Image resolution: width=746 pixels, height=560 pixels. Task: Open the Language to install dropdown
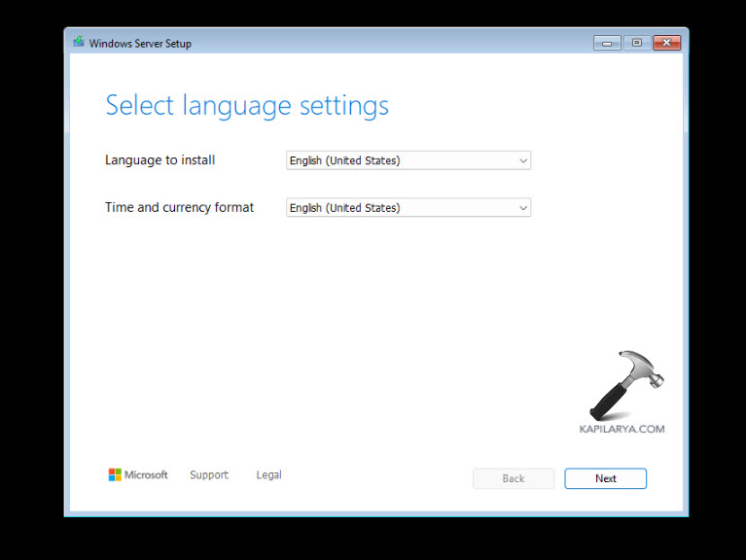(x=409, y=160)
